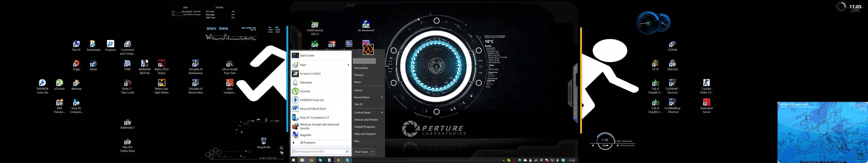
Task: Open the dx windowed desktop shortcut
Action: (366, 26)
